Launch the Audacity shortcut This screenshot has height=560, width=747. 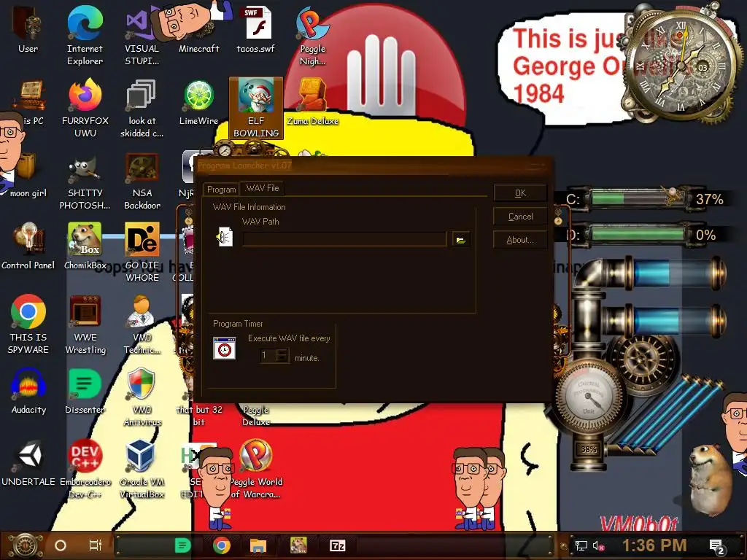[28, 392]
